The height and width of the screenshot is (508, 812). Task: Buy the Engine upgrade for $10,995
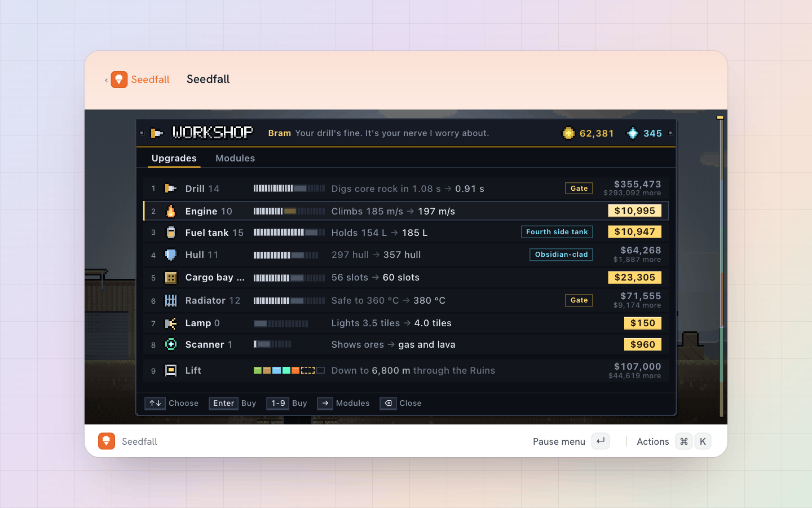pyautogui.click(x=635, y=211)
